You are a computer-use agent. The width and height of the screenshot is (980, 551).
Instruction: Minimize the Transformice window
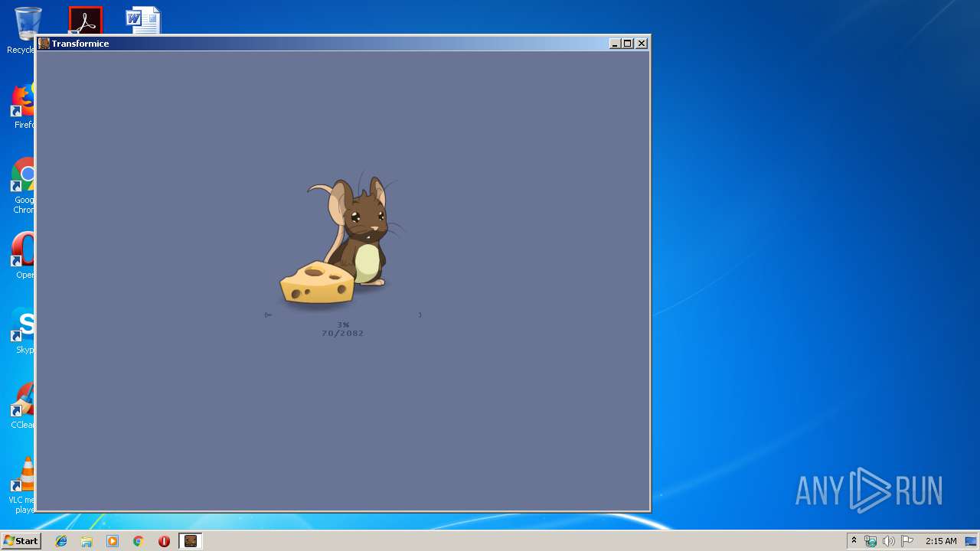(614, 44)
